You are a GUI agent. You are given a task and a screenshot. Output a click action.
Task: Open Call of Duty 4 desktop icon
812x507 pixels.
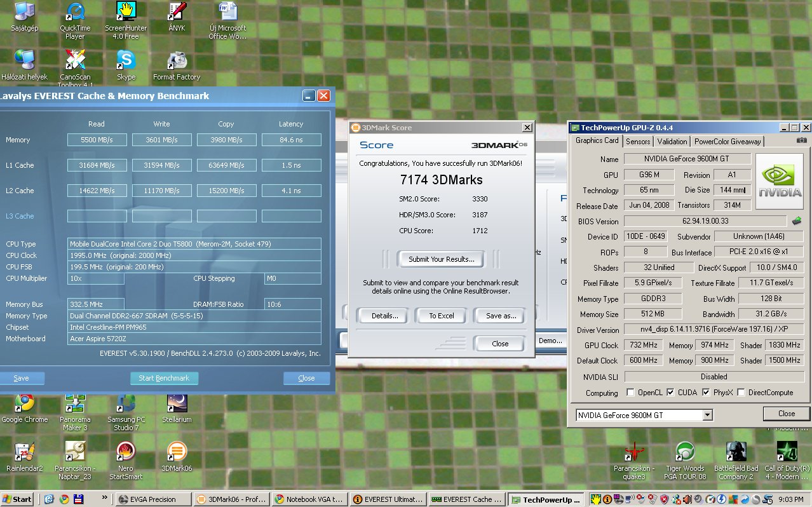pyautogui.click(x=787, y=460)
